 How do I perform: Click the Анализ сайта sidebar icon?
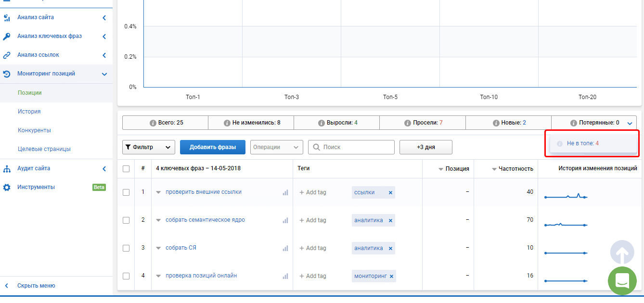7,18
